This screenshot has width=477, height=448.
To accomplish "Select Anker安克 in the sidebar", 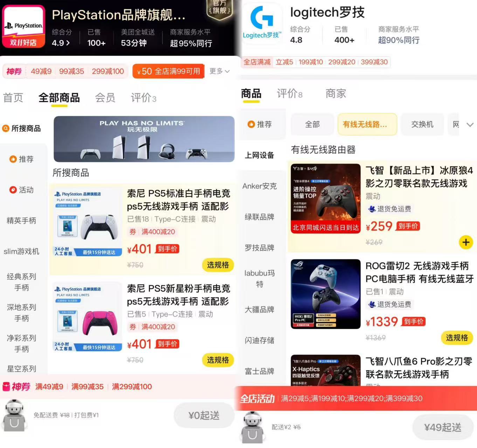I will point(260,186).
